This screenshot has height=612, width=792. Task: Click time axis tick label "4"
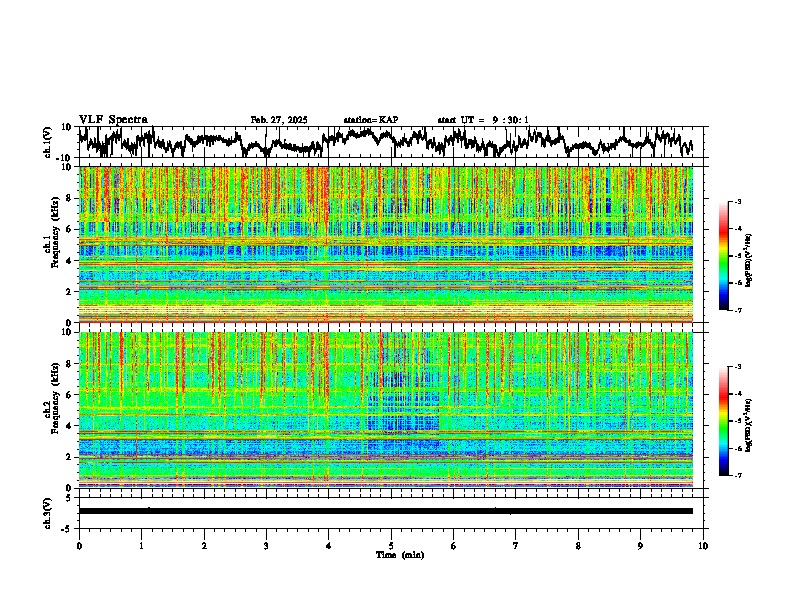(329, 546)
